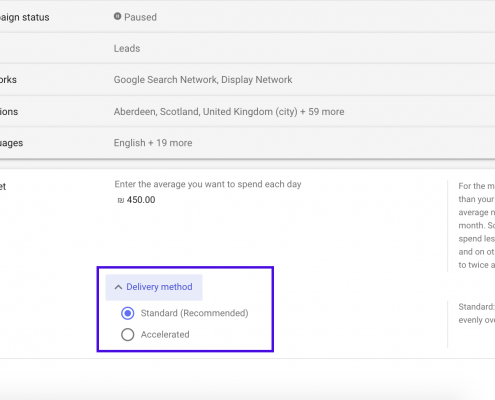Click 'Enter the average you want to spend' text
Screen dimensions: 495x400
[208, 184]
